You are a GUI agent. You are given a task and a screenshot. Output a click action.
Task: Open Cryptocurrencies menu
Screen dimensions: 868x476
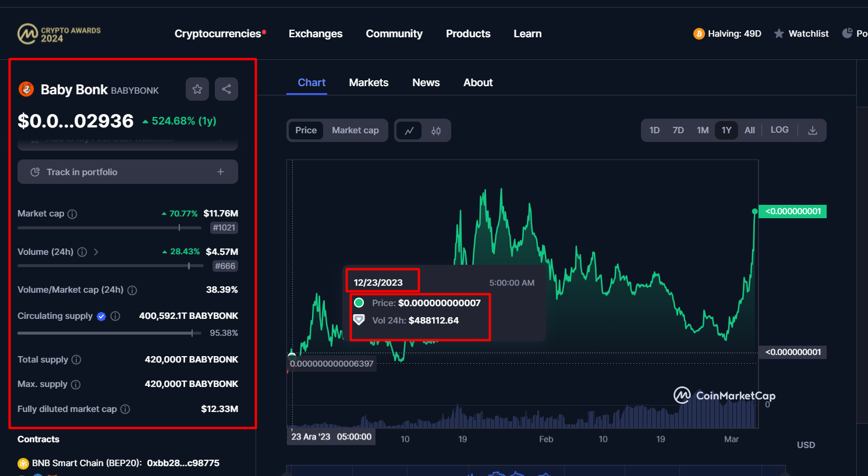click(218, 34)
